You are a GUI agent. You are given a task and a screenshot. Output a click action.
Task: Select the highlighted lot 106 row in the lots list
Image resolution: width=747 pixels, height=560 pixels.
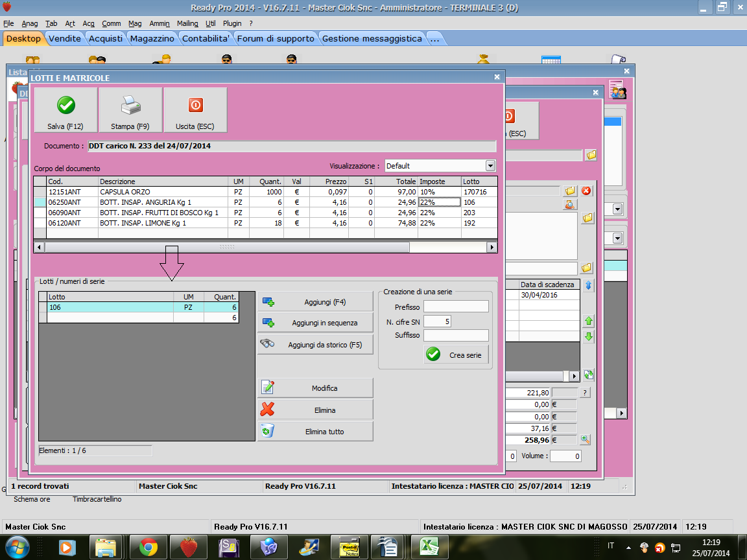coord(139,307)
